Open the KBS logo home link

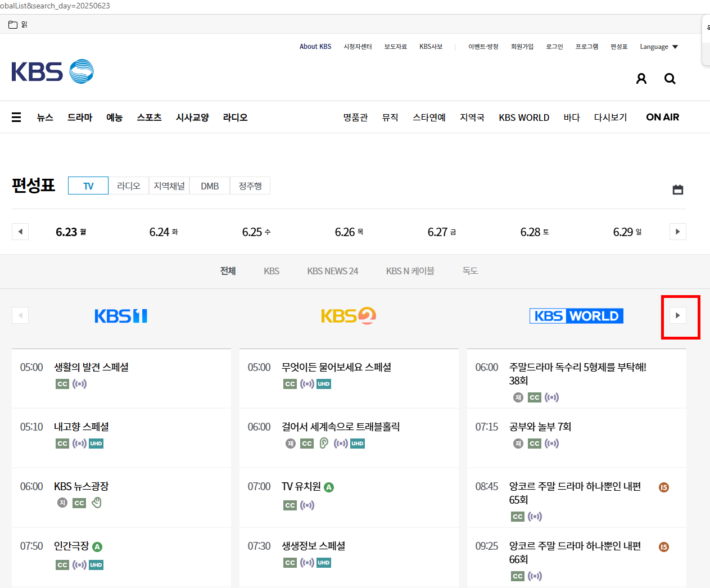tap(52, 71)
